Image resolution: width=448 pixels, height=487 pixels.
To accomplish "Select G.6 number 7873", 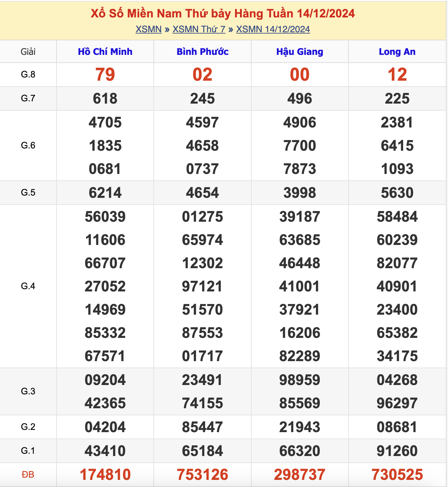I will pyautogui.click(x=300, y=169).
